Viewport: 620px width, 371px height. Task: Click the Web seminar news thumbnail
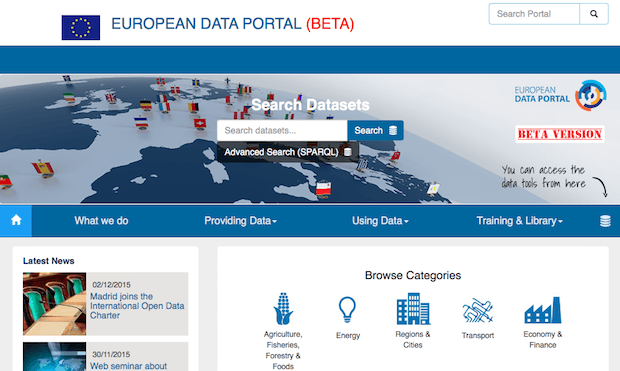(x=55, y=356)
